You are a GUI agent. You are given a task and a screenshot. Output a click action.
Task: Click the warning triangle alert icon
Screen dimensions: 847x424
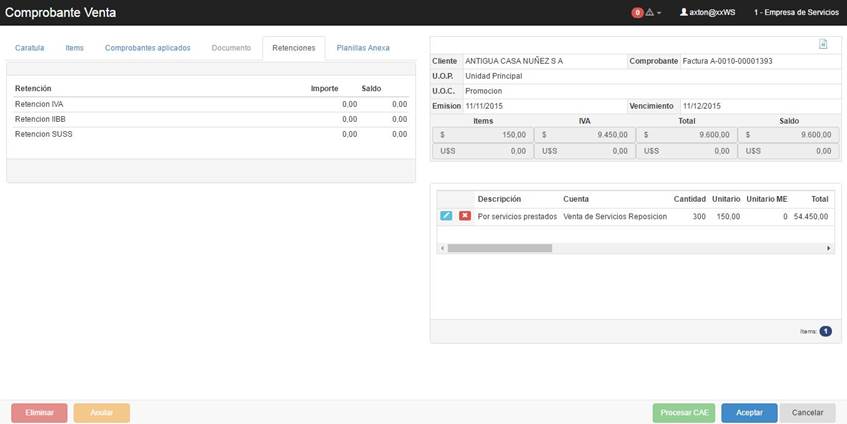click(x=649, y=12)
